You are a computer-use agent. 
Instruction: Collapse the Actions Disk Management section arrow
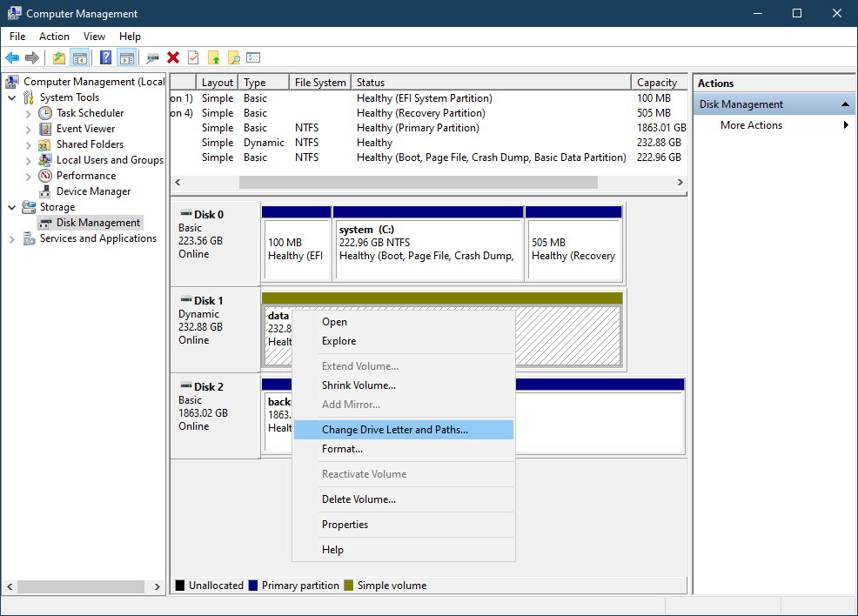pyautogui.click(x=844, y=104)
